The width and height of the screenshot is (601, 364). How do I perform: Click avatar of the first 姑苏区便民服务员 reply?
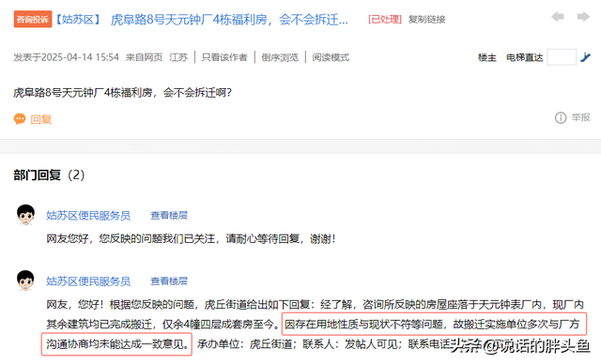[25, 215]
